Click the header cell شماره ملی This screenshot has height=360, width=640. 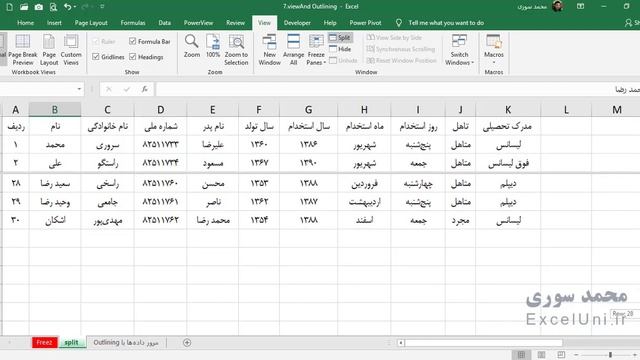pos(160,126)
